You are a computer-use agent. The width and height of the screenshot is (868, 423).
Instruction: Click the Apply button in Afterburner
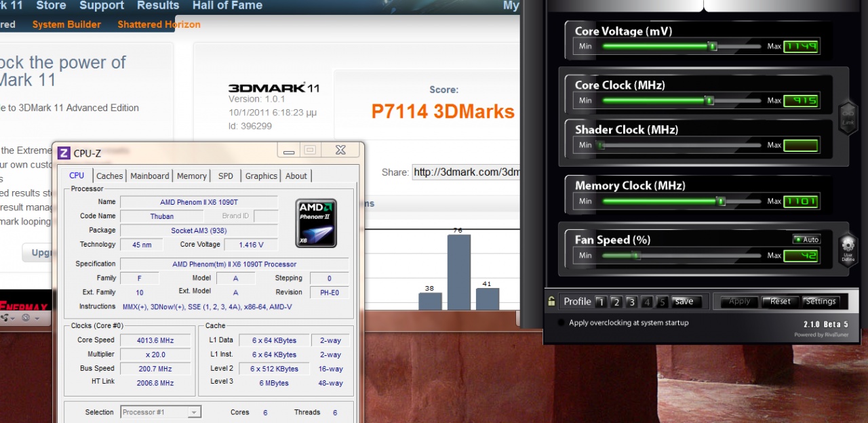tap(739, 302)
